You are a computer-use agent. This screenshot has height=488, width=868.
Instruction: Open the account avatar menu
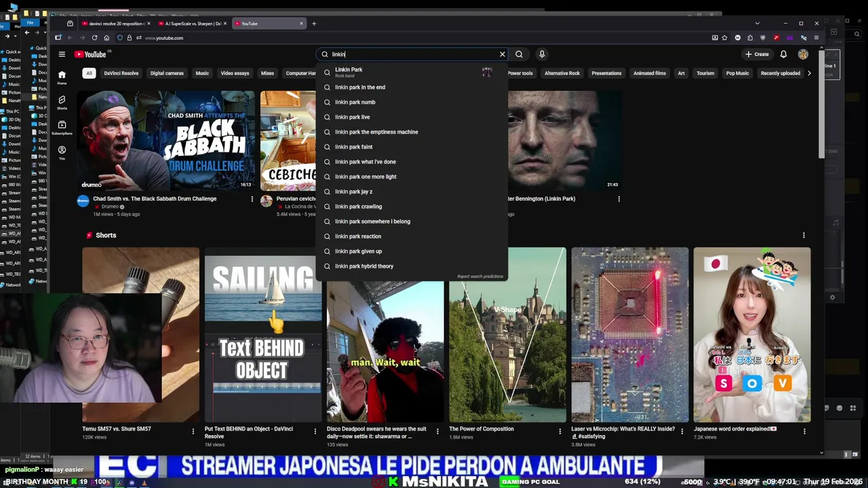(x=803, y=54)
